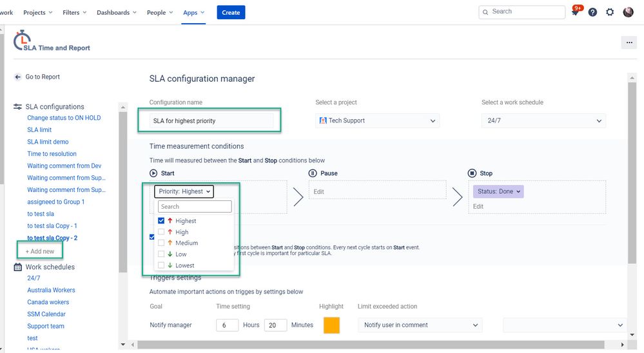Select to test sla Copy - 2
This screenshot has height=353, width=644.
[52, 238]
